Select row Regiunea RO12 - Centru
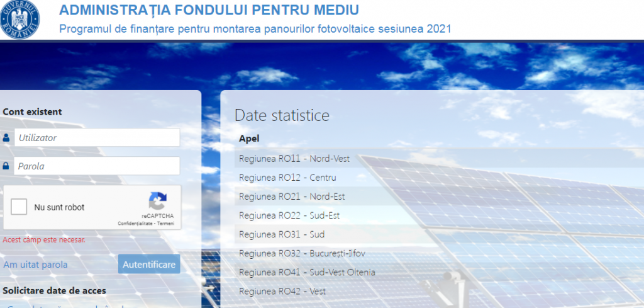The width and height of the screenshot is (644, 308). (x=439, y=178)
